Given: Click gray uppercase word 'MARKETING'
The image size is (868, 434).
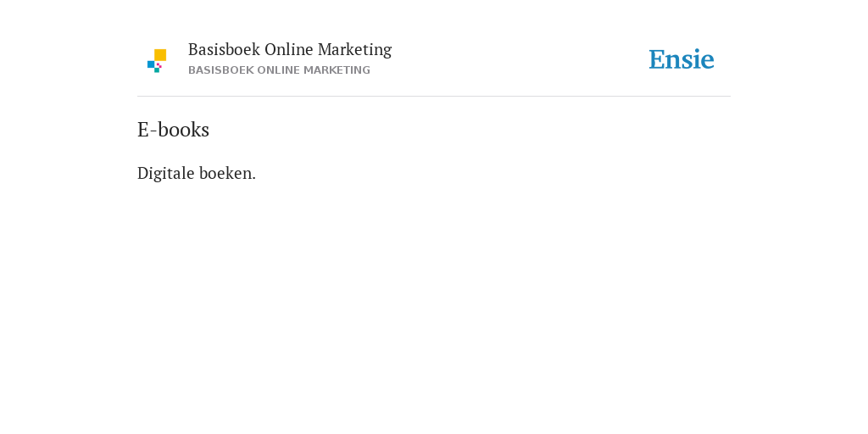Looking at the screenshot, I should click(x=336, y=70).
